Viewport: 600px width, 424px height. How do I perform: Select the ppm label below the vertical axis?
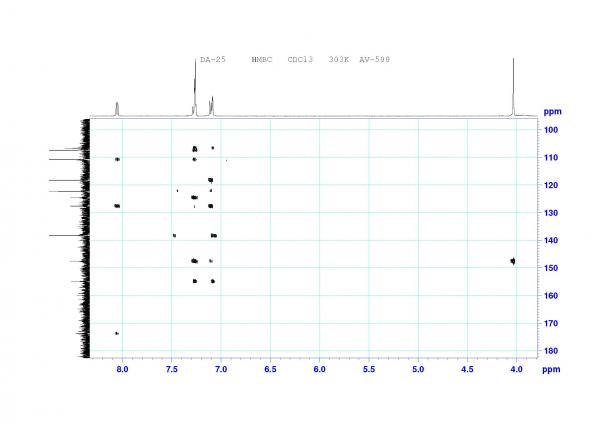coord(551,370)
